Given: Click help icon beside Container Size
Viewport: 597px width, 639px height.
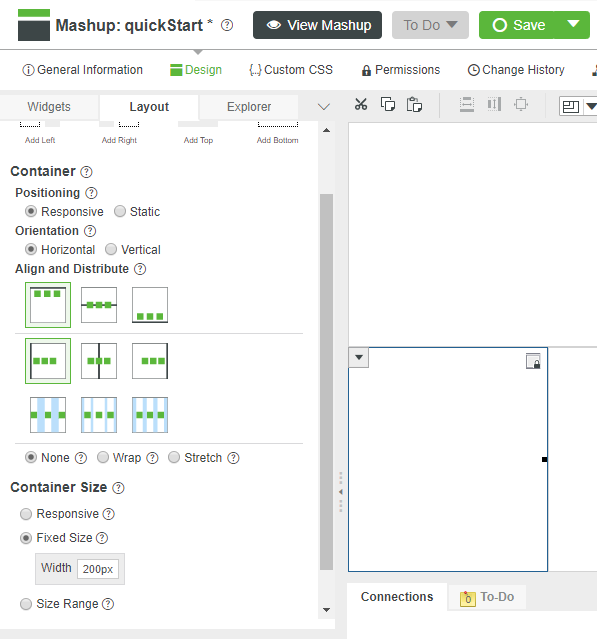Looking at the screenshot, I should pyautogui.click(x=118, y=488).
